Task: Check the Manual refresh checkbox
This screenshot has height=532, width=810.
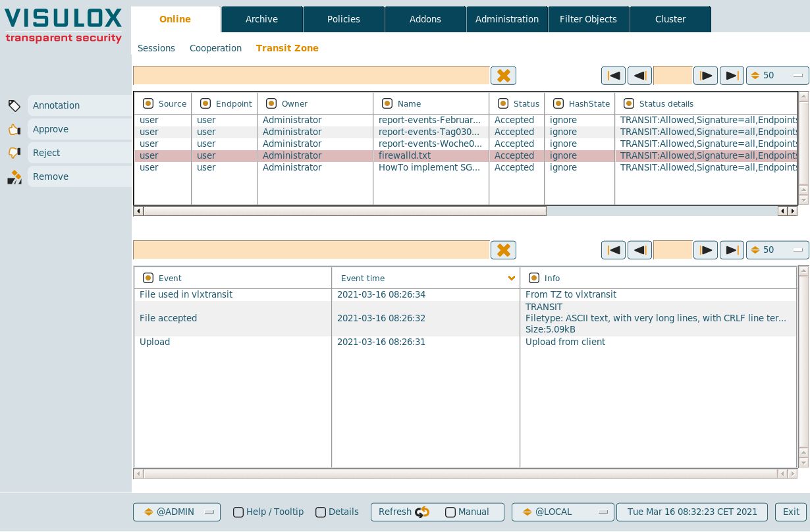Action: pyautogui.click(x=450, y=512)
